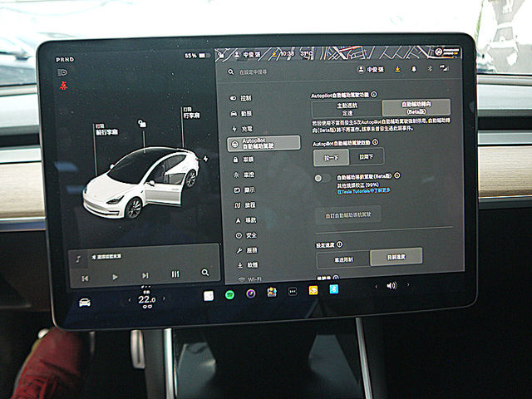
Task: Show info for 設定速度 heading
Action: (340, 244)
